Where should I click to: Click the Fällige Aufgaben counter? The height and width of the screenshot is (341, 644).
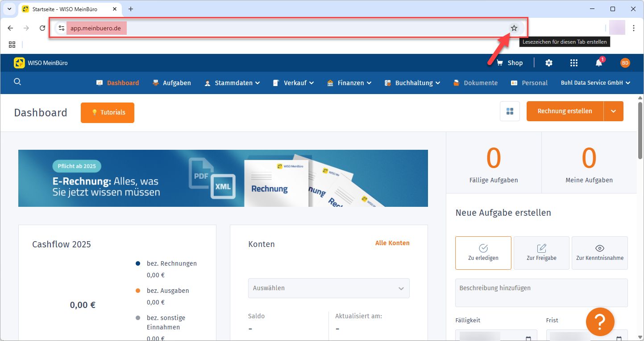pos(494,163)
